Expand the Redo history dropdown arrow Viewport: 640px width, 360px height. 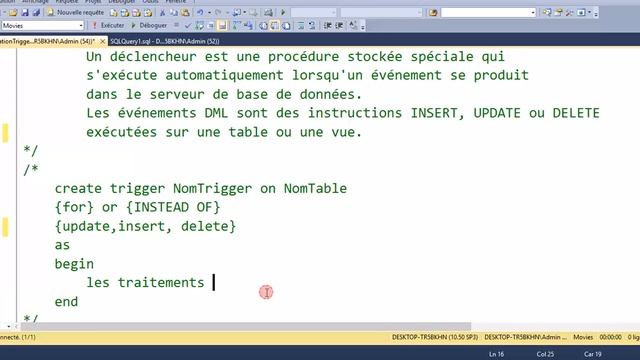click(x=227, y=13)
